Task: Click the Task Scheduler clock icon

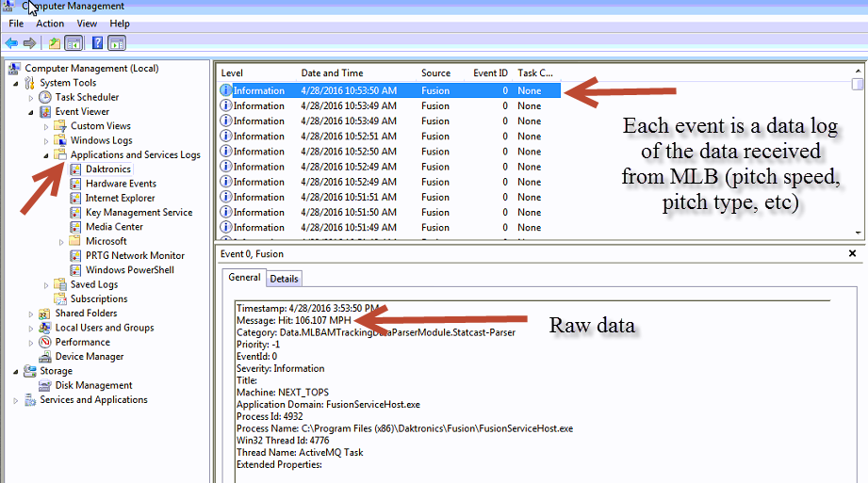Action: pos(45,97)
